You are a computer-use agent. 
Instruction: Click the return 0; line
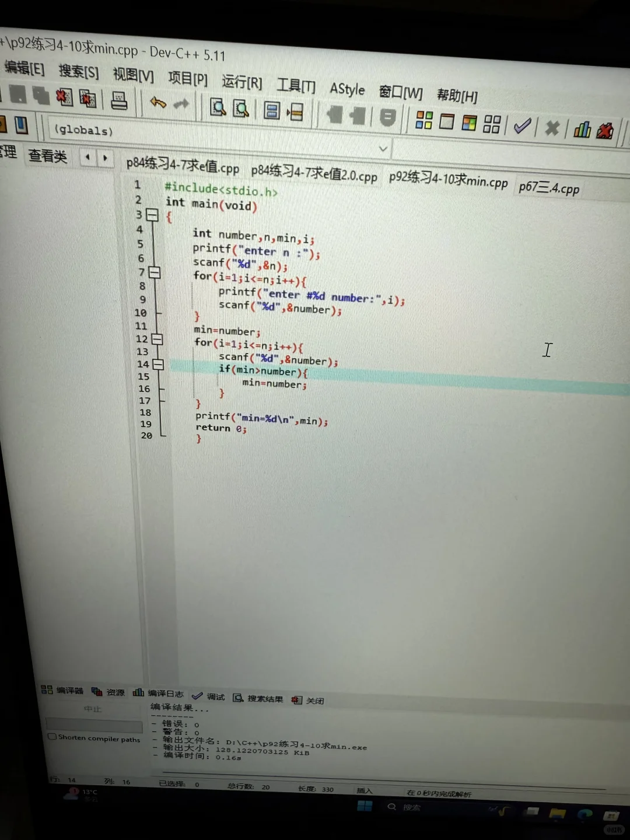pos(221,428)
